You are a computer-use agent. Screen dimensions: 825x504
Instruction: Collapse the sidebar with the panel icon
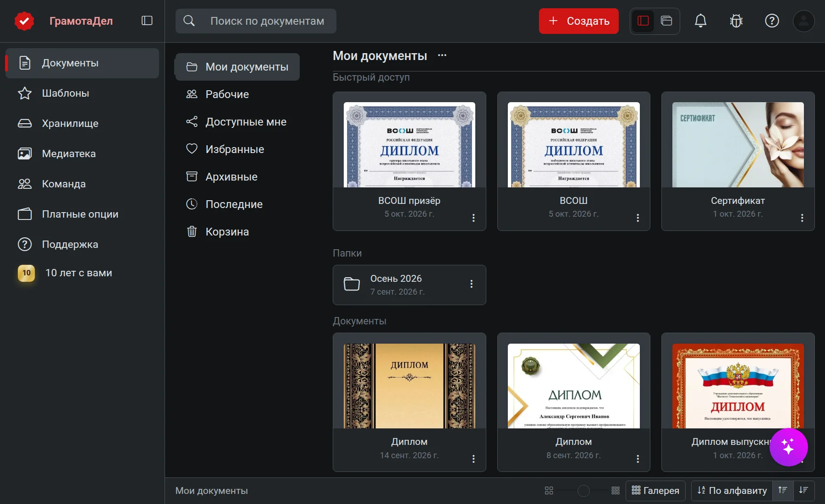tap(147, 21)
